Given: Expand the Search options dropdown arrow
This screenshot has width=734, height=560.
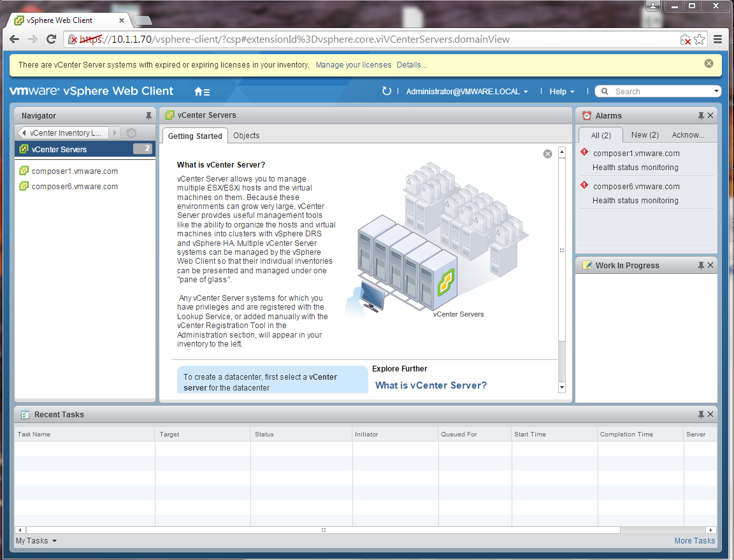Looking at the screenshot, I should (x=716, y=91).
